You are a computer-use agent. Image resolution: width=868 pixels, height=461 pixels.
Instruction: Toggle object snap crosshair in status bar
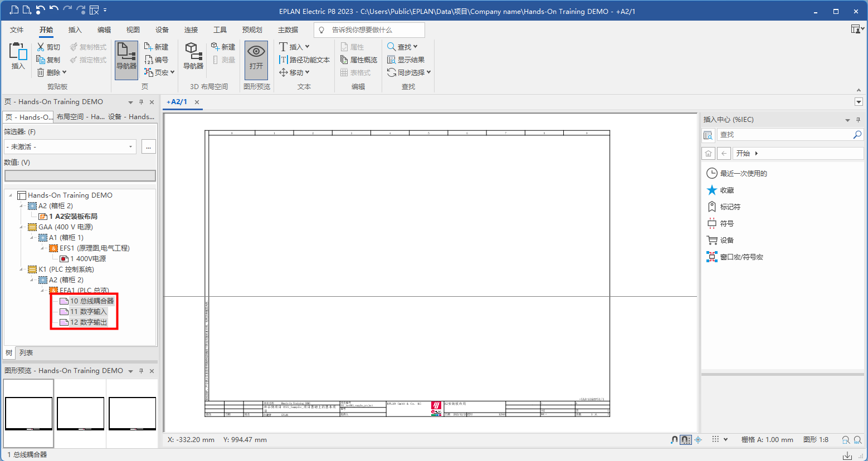(699, 440)
